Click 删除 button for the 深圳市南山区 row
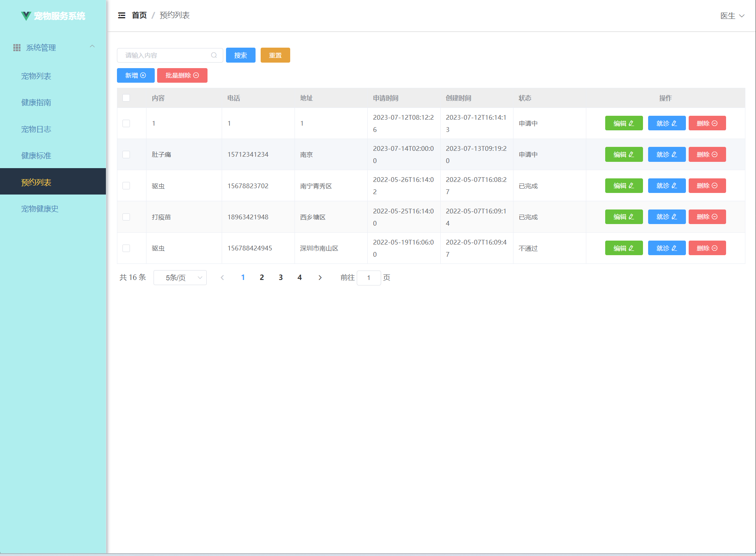The height and width of the screenshot is (556, 756). [707, 248]
